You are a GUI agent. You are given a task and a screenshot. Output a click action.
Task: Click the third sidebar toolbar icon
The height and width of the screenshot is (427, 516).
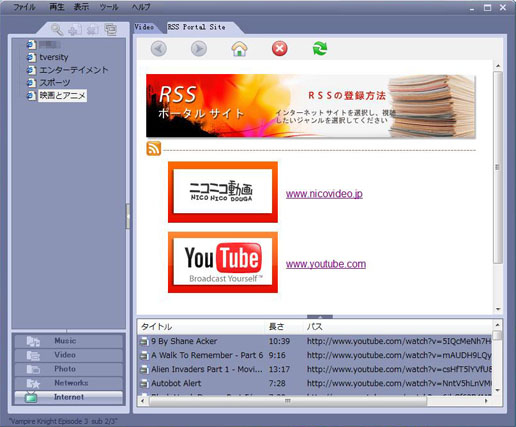[x=93, y=30]
